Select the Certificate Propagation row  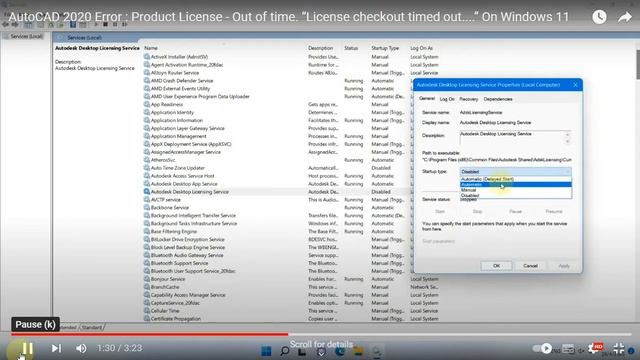coord(291,319)
